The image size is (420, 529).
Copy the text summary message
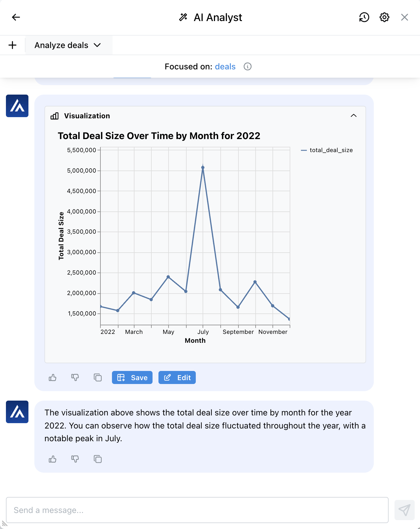point(97,459)
